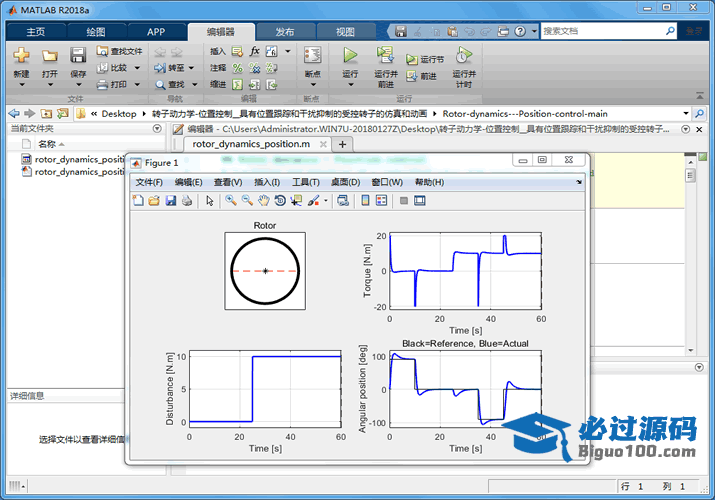Screen dimensions: 715x500
Task: Select Brush data tool in Figure 1
Action: pyautogui.click(x=313, y=201)
